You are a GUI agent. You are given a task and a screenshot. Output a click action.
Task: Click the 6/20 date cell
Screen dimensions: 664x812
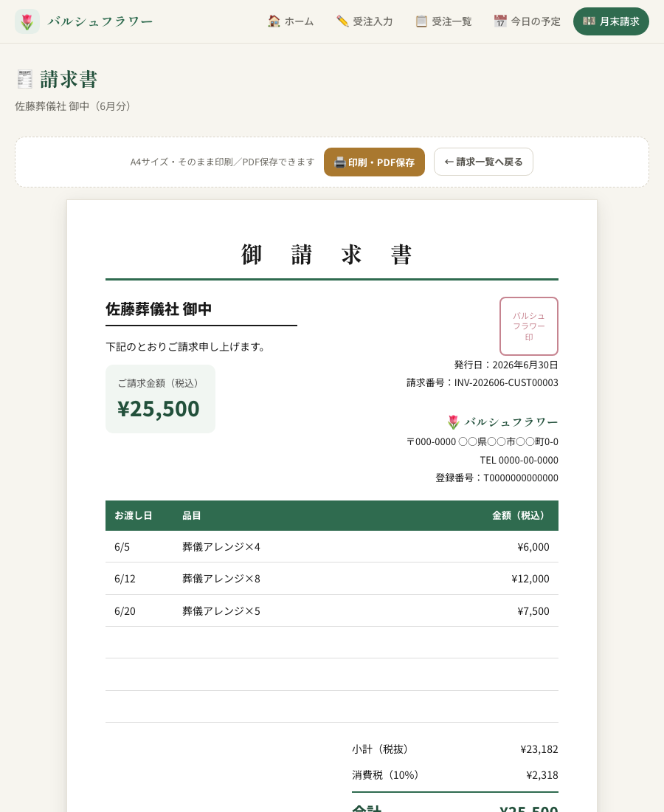point(125,611)
